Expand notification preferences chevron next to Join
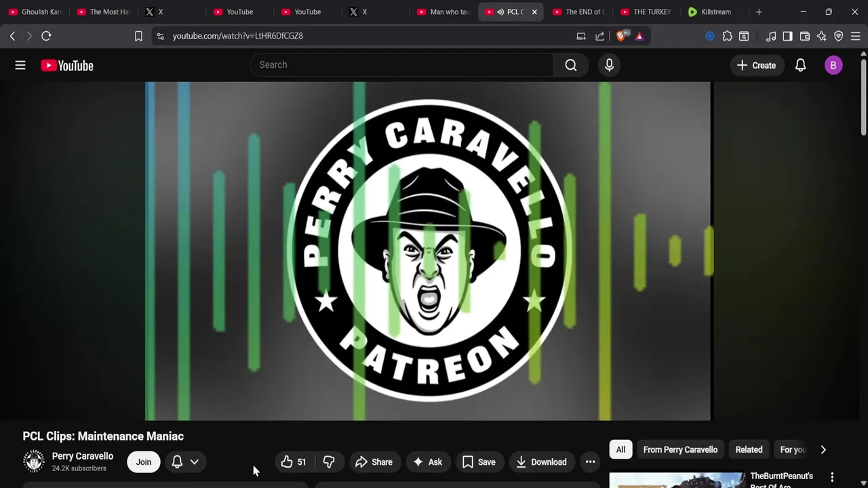The height and width of the screenshot is (488, 868). (194, 462)
